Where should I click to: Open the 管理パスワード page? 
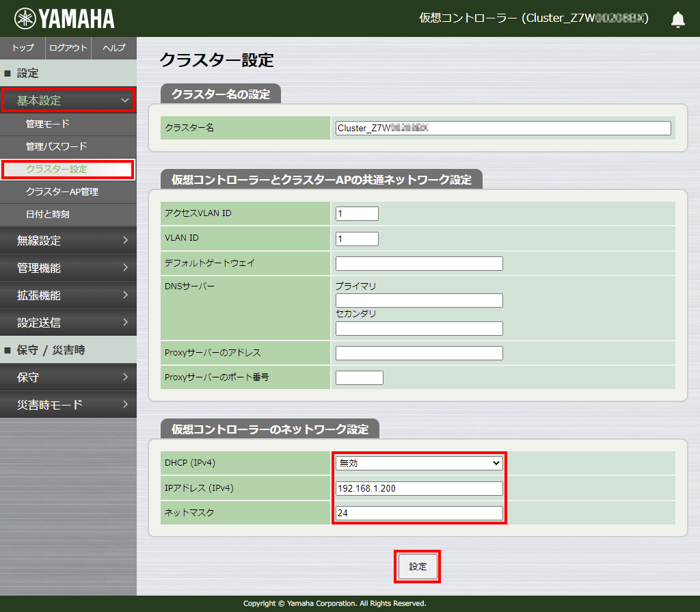point(56,147)
